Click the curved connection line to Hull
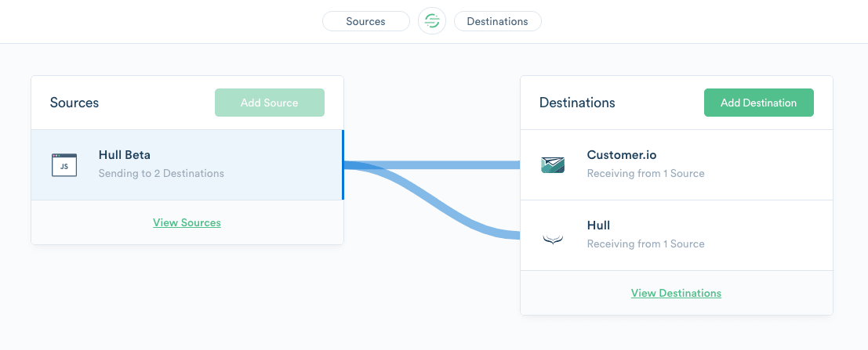 pyautogui.click(x=432, y=199)
